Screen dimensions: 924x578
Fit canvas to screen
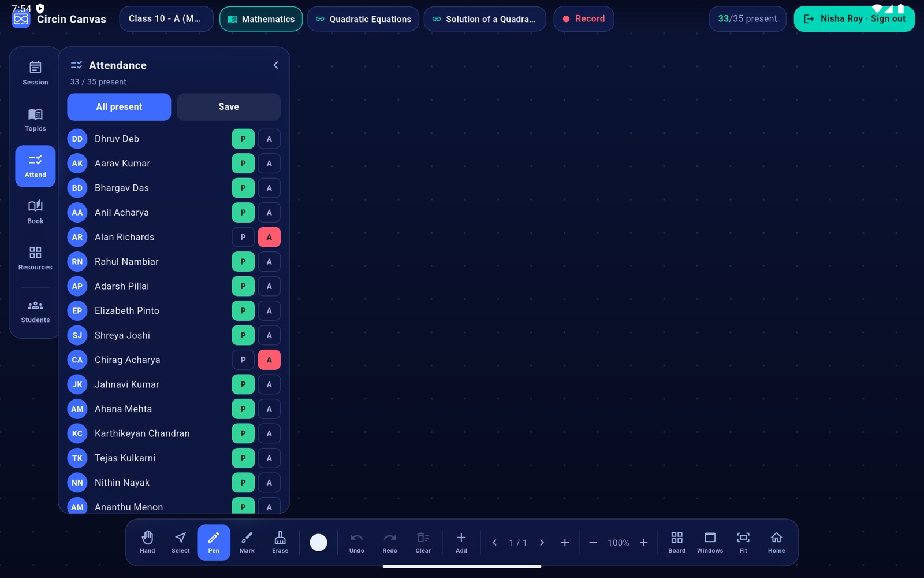coord(743,542)
